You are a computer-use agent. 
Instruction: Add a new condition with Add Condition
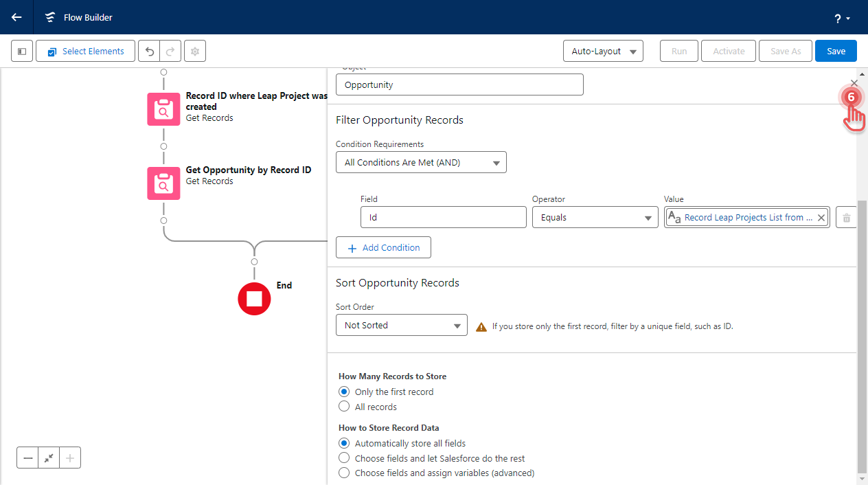(383, 247)
